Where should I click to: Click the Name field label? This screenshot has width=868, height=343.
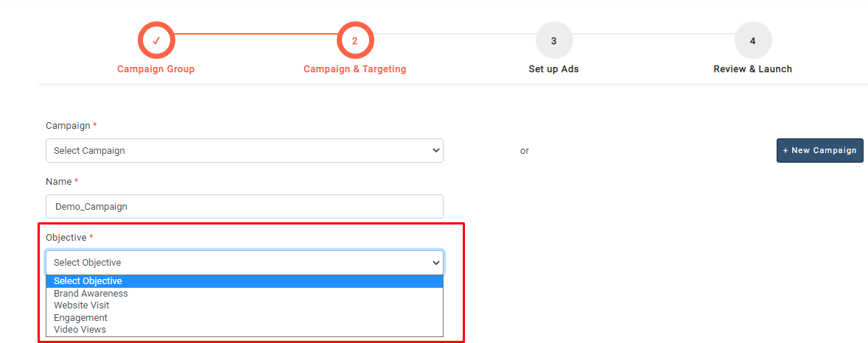click(x=59, y=182)
